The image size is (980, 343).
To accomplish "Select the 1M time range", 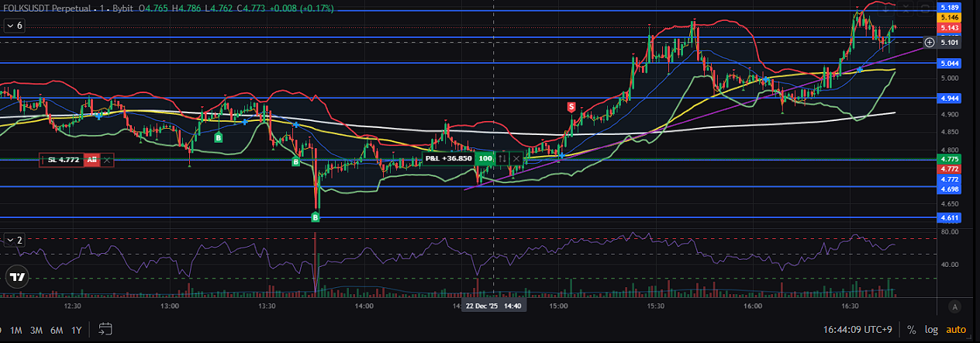I will pyautogui.click(x=16, y=330).
